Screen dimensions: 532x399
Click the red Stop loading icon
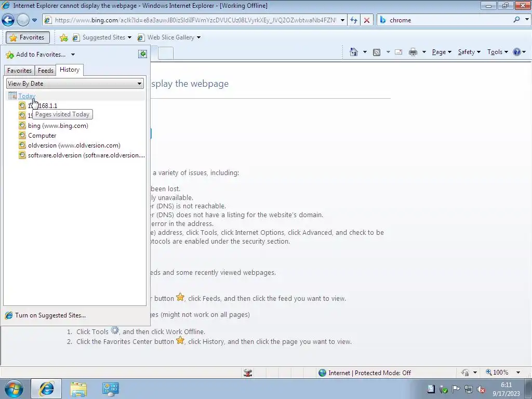(x=367, y=20)
